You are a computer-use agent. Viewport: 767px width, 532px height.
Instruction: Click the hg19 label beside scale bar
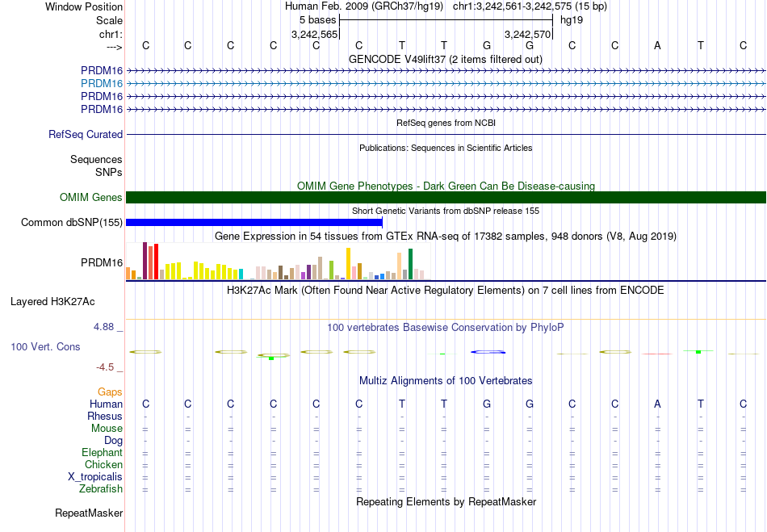[x=572, y=20]
